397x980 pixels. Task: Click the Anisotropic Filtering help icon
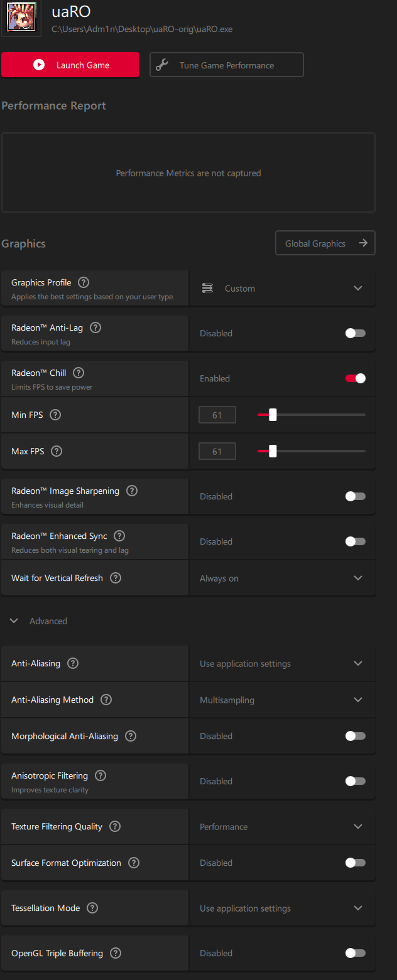101,775
